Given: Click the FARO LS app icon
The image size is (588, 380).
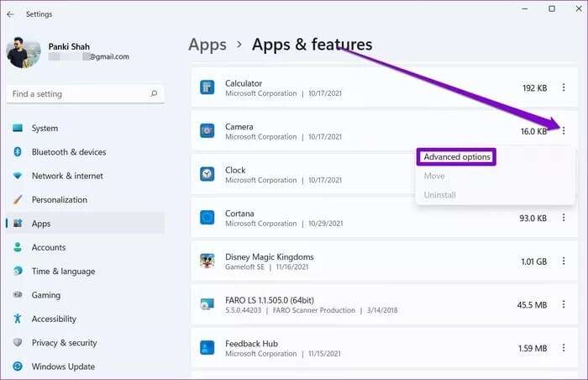Looking at the screenshot, I should 207,304.
